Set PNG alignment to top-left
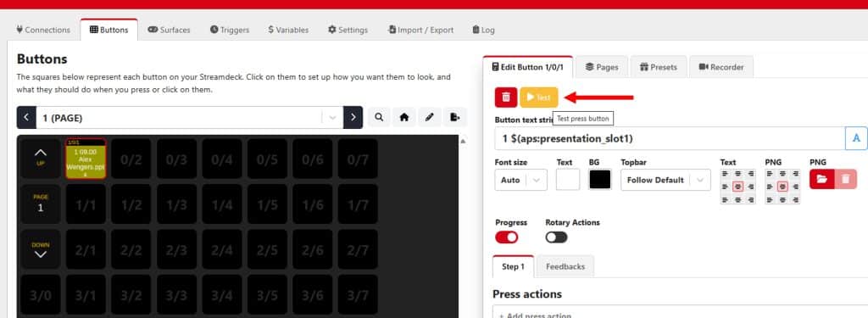Screen dimensions: 868x318 coord(770,173)
